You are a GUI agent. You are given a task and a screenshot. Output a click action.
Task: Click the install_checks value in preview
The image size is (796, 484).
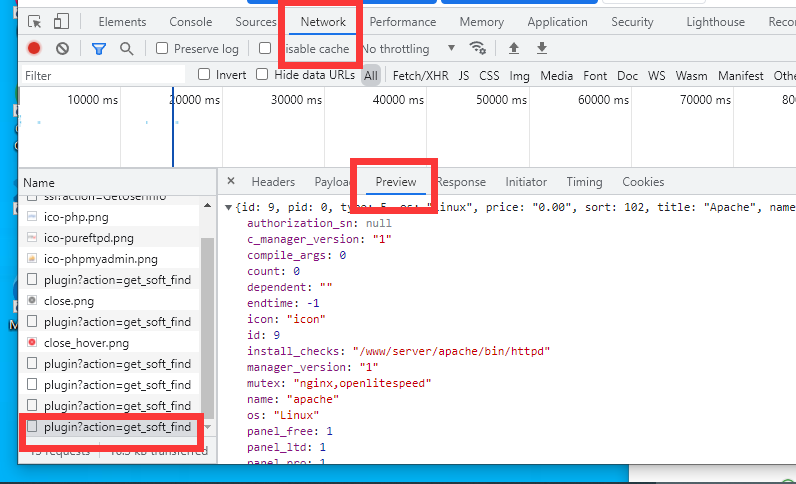pos(452,351)
